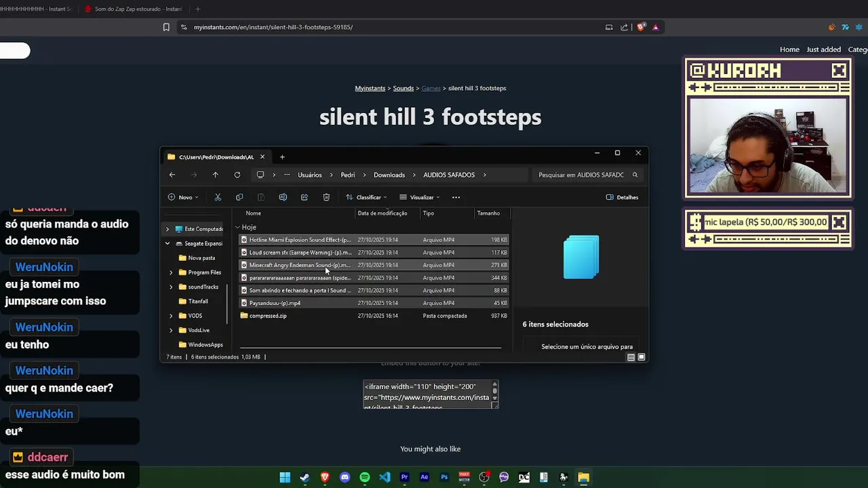Expand the Program Files folder tree
The image size is (868, 488).
171,272
